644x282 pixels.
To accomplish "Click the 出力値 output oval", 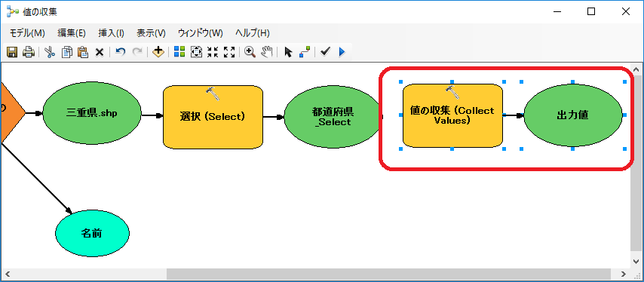I will coord(573,115).
